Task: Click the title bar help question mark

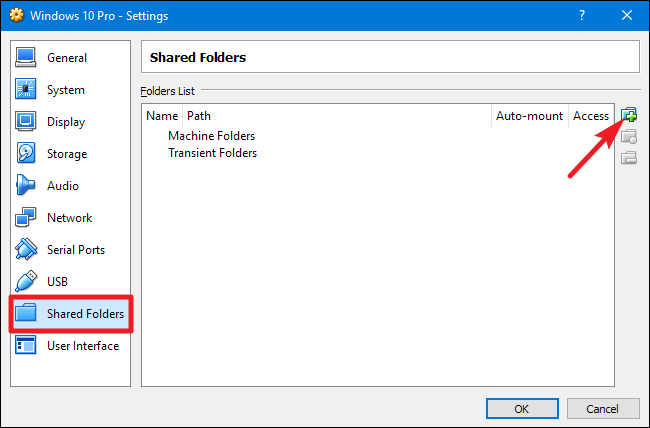Action: click(x=580, y=16)
